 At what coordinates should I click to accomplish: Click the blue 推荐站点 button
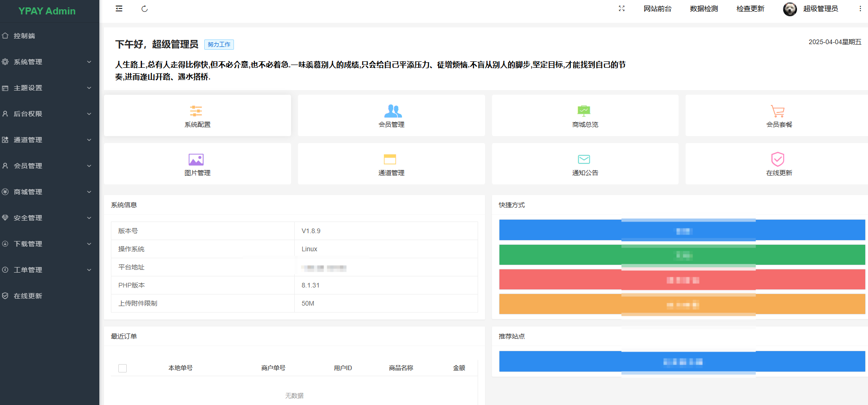point(682,361)
